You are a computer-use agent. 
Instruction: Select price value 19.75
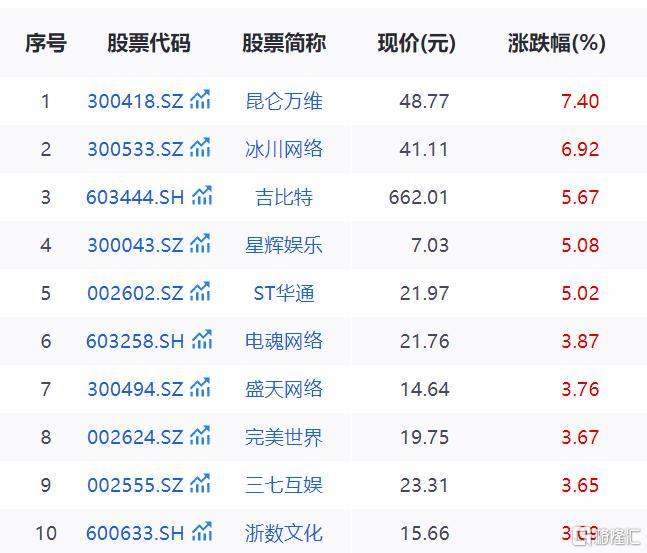coord(424,437)
